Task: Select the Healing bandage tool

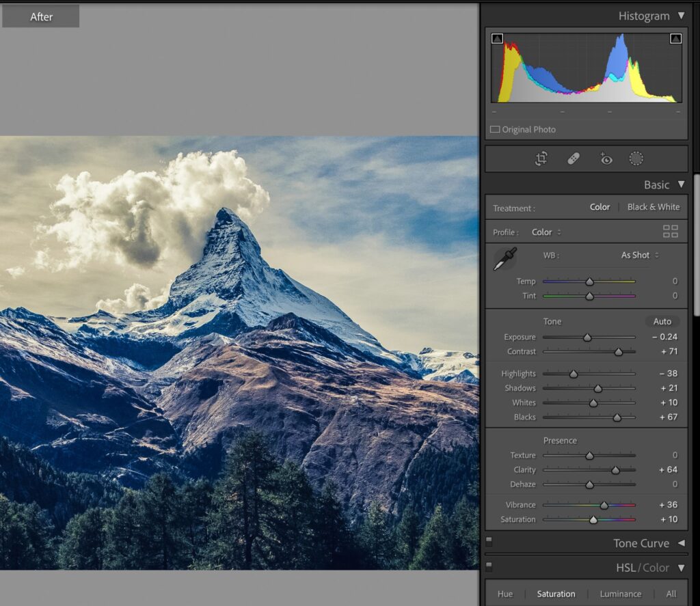Action: click(574, 159)
